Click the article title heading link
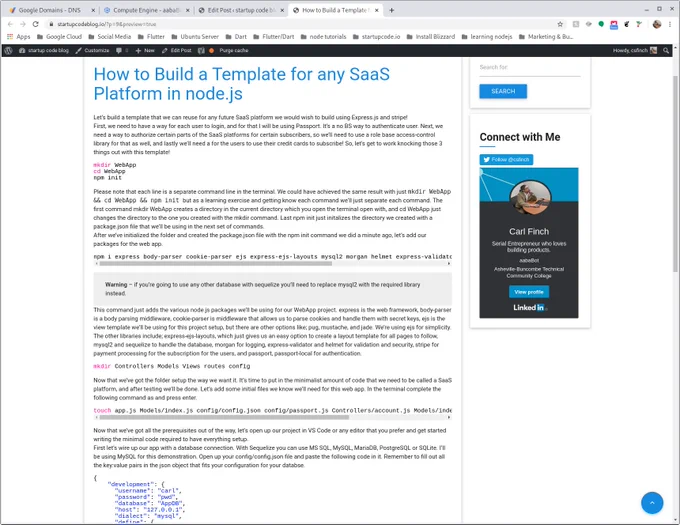 click(x=242, y=84)
